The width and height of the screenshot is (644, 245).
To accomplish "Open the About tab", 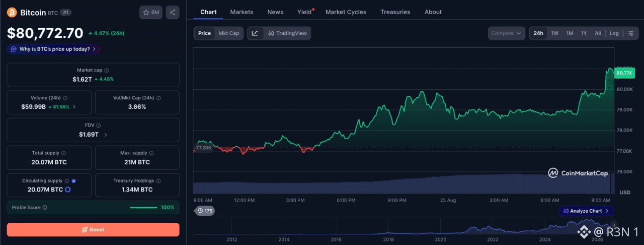I will (433, 12).
